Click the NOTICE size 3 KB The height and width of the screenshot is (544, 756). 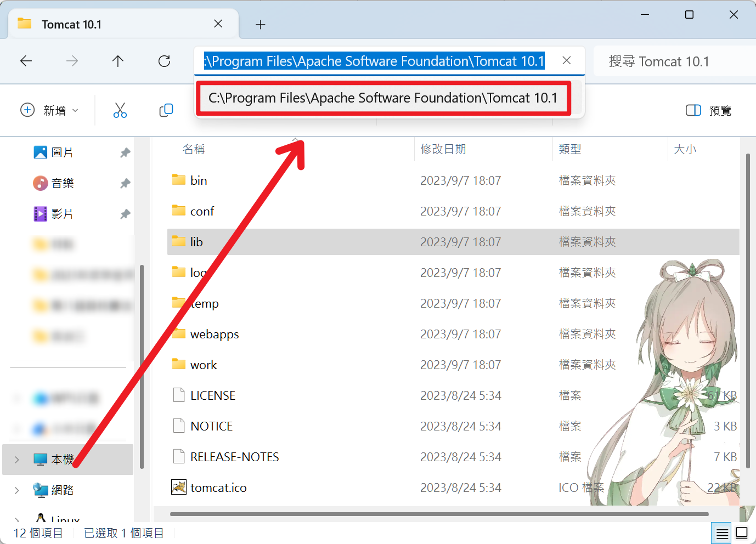(725, 426)
